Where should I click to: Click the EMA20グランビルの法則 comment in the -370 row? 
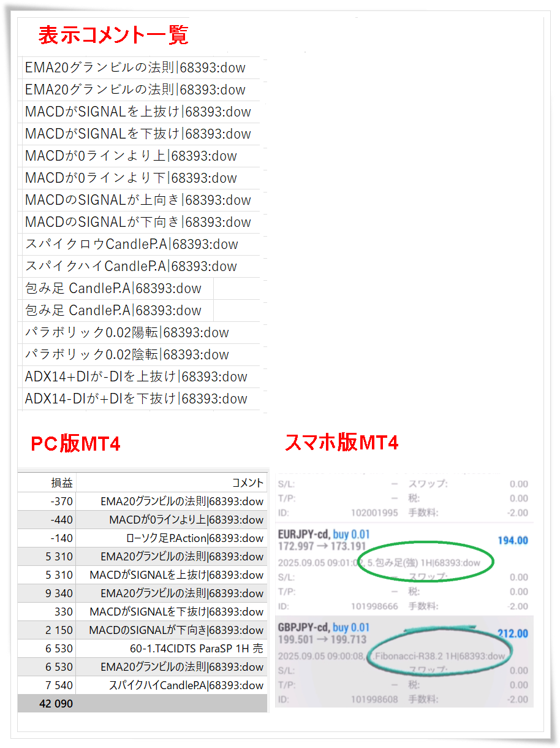pos(172,502)
